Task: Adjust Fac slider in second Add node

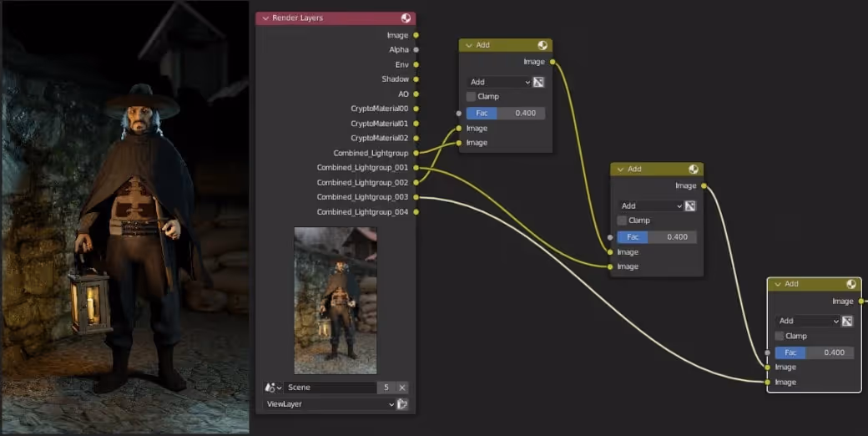Action: [x=657, y=238]
